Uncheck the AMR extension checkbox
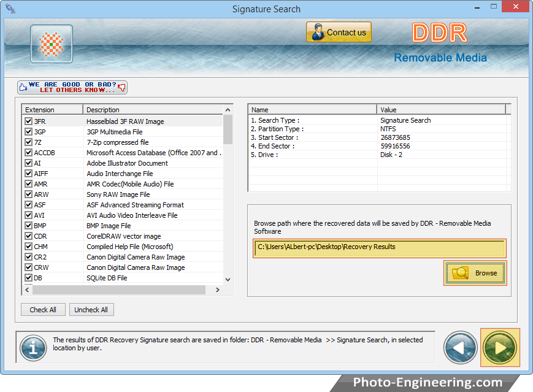Image resolution: width=533 pixels, height=392 pixels. tap(29, 184)
